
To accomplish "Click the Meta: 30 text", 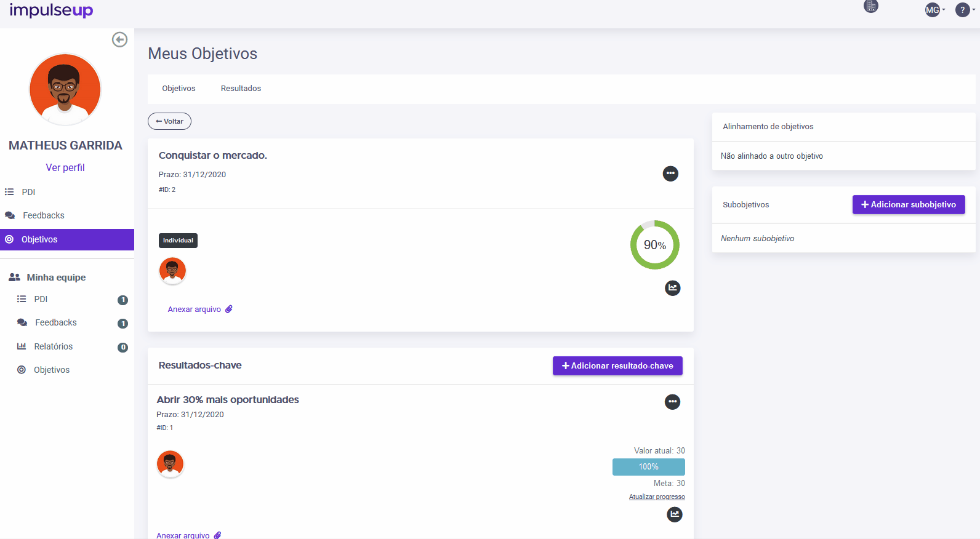I will click(x=669, y=484).
